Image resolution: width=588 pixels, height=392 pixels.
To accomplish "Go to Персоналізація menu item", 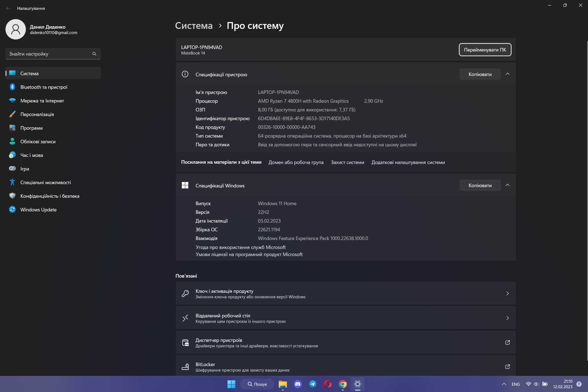I will click(x=53, y=114).
